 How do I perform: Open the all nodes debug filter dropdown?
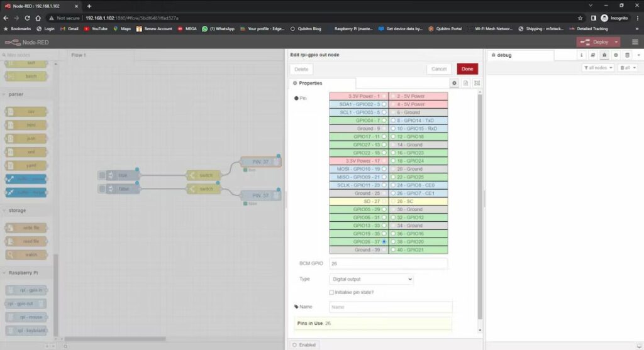tap(597, 68)
